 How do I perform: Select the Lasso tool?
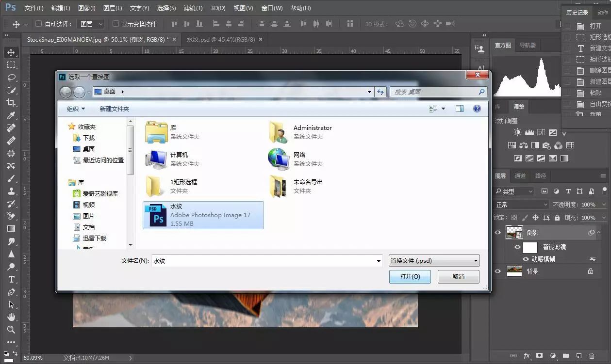11,78
